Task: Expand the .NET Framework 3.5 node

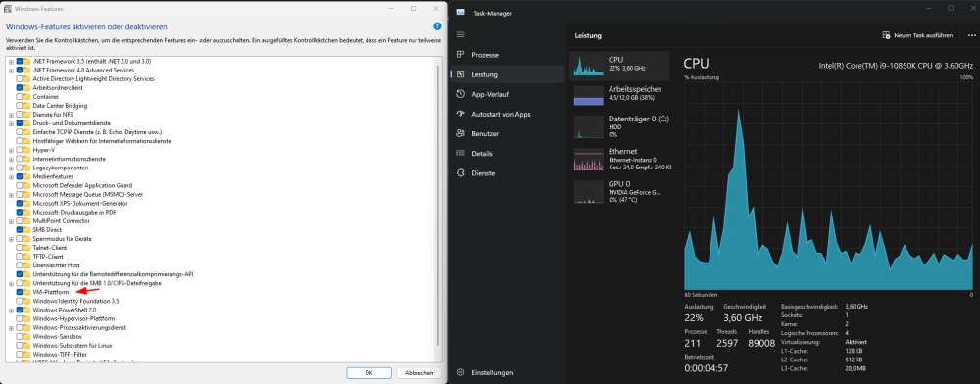Action: pos(11,61)
